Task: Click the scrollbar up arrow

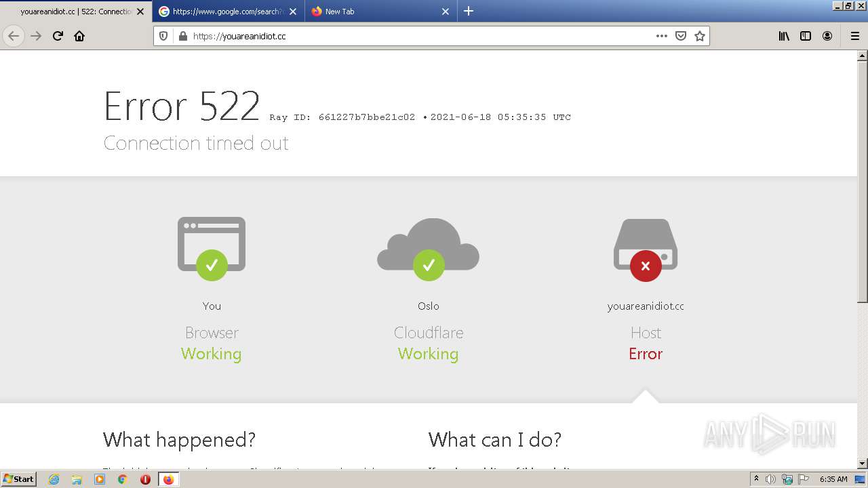Action: pyautogui.click(x=863, y=55)
